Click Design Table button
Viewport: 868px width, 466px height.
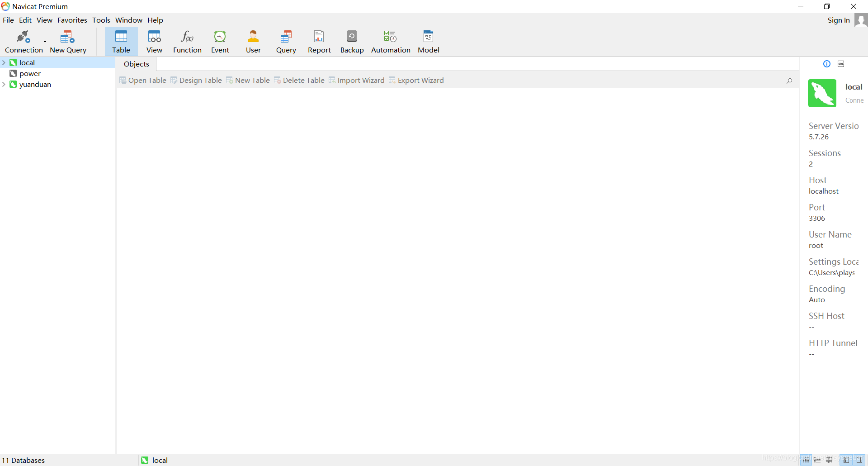tap(196, 80)
